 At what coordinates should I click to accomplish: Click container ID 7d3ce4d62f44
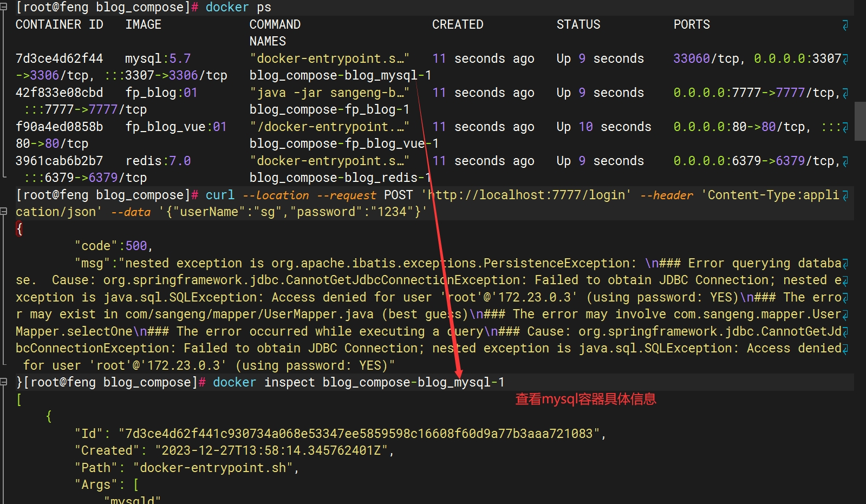(59, 58)
